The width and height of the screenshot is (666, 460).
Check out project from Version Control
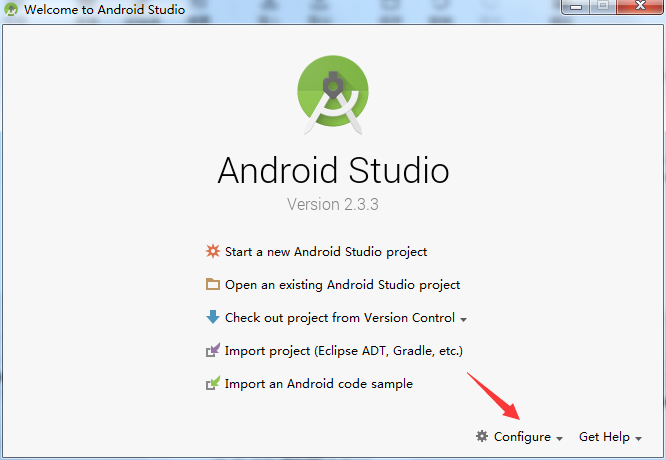pyautogui.click(x=340, y=318)
